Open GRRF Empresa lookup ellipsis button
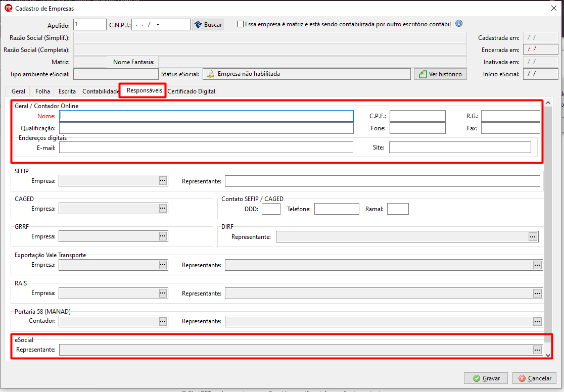This screenshot has height=392, width=564. click(x=163, y=236)
